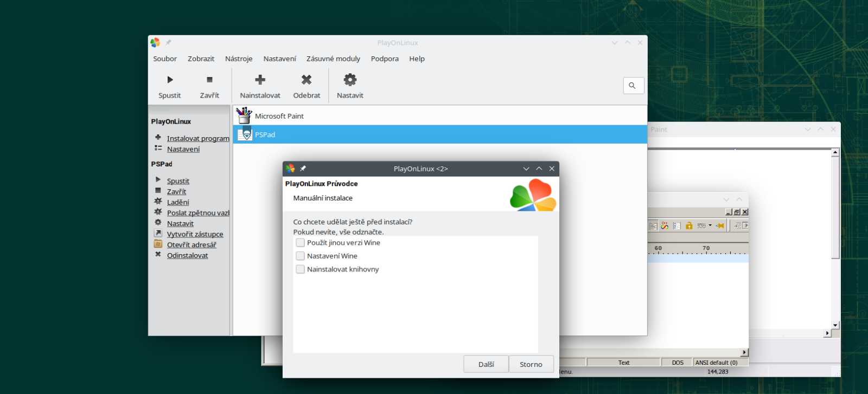The height and width of the screenshot is (394, 868).
Task: Click the list icon beside Nastavení in sidebar
Action: coord(158,148)
